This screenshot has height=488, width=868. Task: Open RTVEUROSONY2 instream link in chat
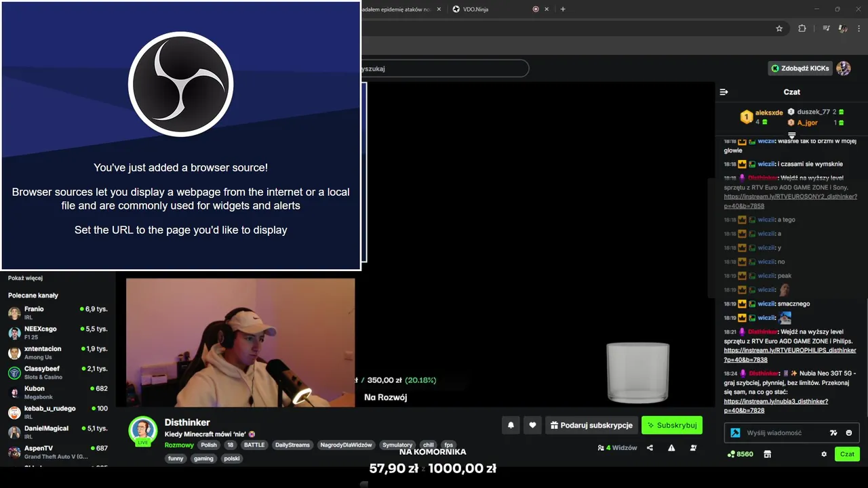[790, 201]
